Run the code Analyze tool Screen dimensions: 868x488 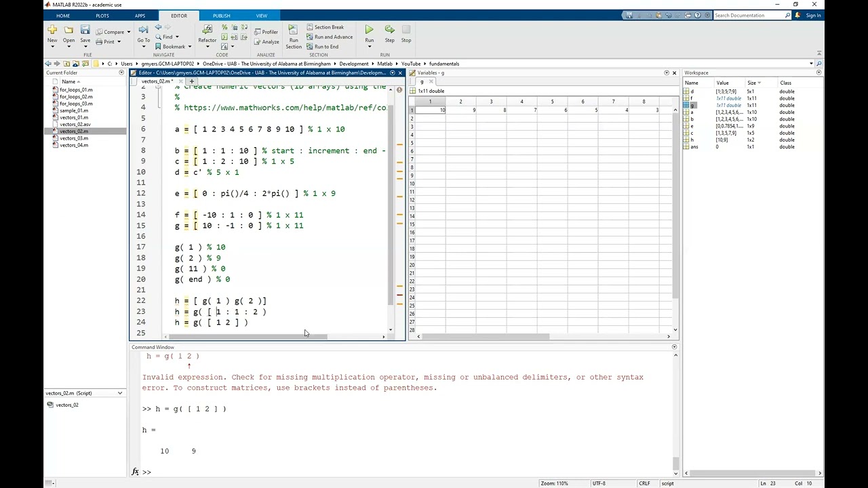click(x=266, y=41)
